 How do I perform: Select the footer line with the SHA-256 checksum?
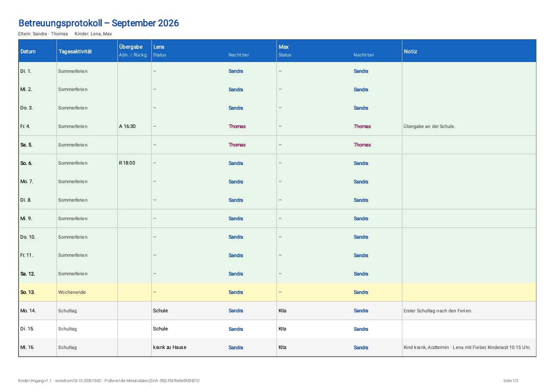click(109, 381)
